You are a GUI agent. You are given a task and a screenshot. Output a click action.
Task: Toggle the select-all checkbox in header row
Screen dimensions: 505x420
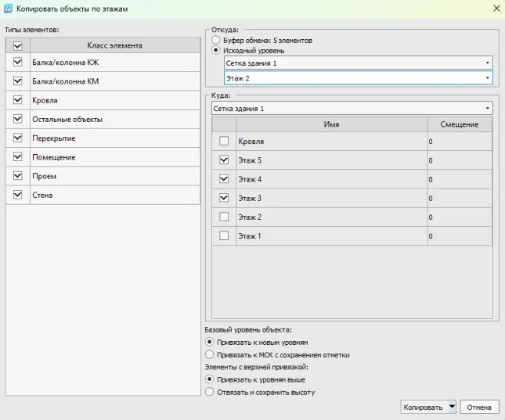(x=18, y=45)
